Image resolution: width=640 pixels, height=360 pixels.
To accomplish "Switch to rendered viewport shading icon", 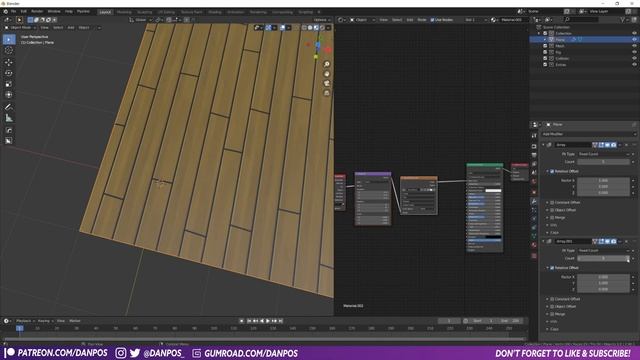I will click(x=322, y=28).
